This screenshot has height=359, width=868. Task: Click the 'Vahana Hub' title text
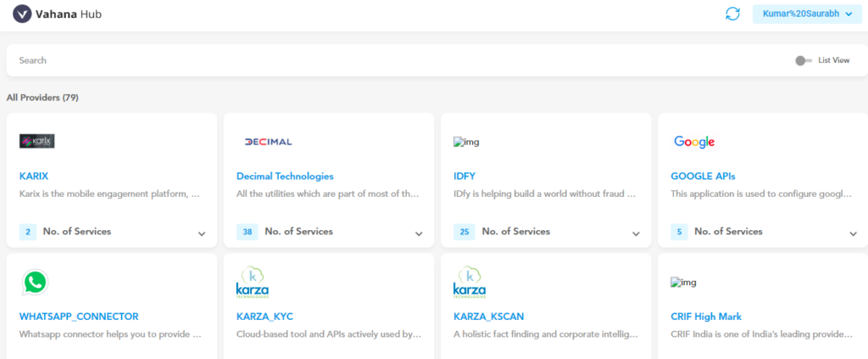pyautogui.click(x=69, y=14)
